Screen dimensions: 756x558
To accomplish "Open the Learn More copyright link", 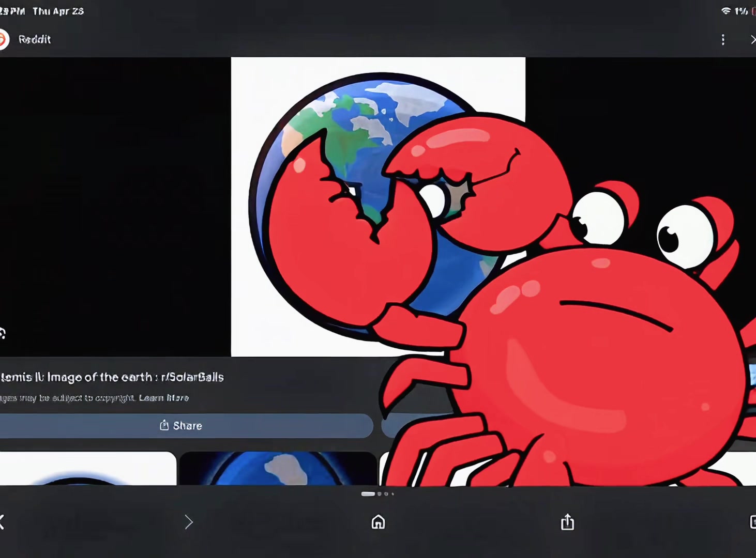I will tap(164, 398).
